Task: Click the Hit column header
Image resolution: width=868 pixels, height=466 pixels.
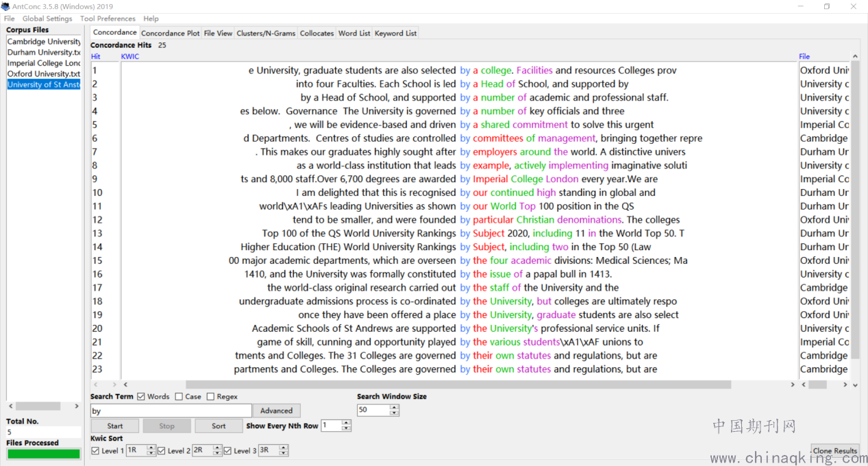Action: (x=96, y=56)
